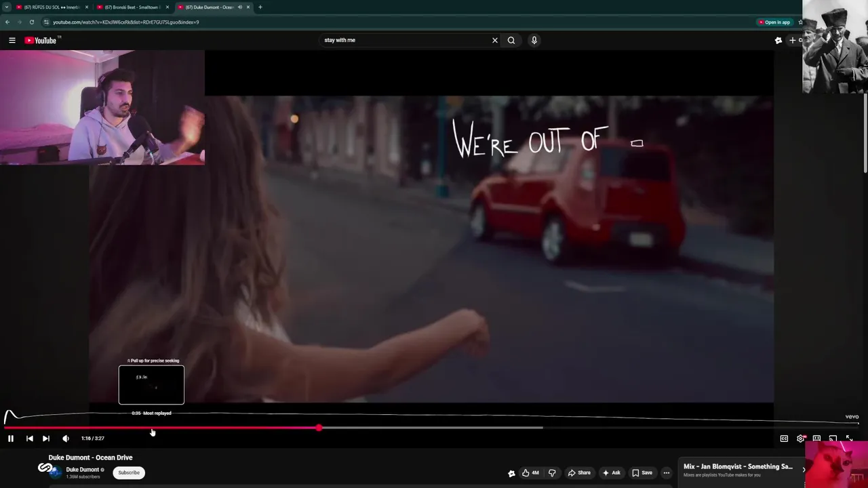The width and height of the screenshot is (868, 488).
Task: Open the Share dialog
Action: click(579, 473)
